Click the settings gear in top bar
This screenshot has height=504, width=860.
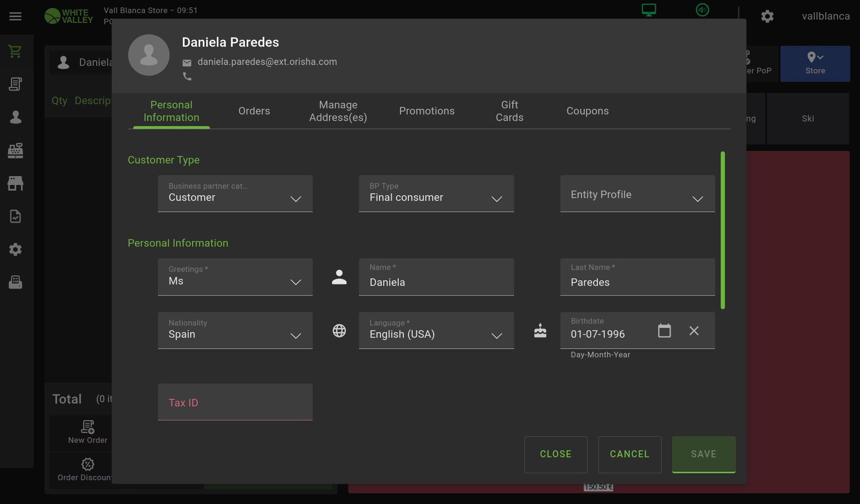pyautogui.click(x=767, y=17)
